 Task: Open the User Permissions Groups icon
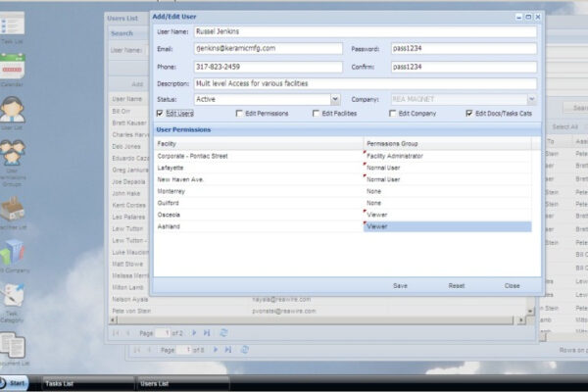[x=13, y=157]
